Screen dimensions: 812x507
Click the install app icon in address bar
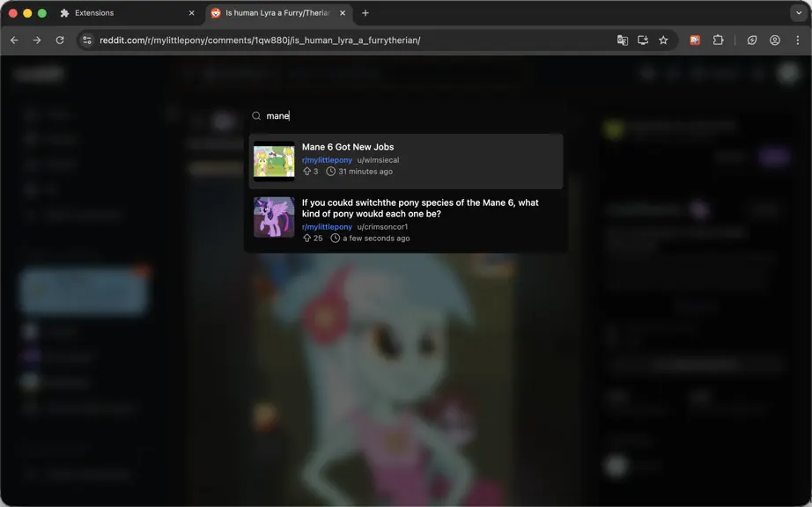[643, 40]
